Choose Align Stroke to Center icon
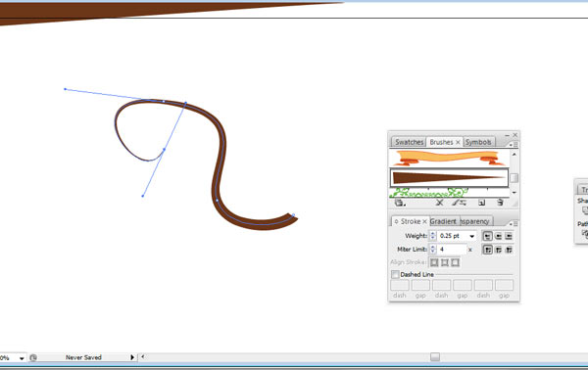This screenshot has width=588, height=370. [x=434, y=262]
